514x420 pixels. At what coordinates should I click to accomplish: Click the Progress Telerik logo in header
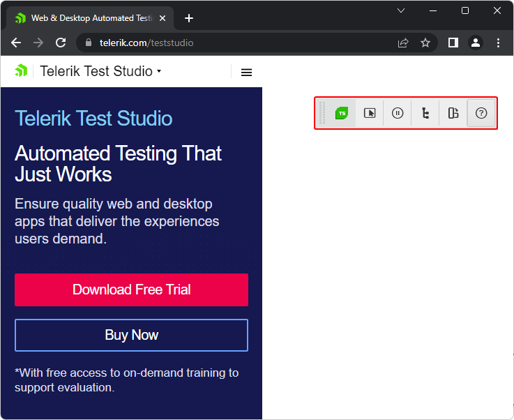tap(21, 71)
